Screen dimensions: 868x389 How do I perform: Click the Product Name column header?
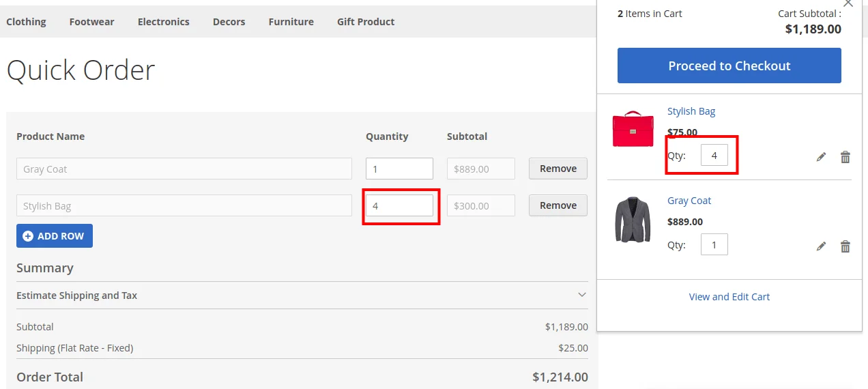(x=50, y=136)
